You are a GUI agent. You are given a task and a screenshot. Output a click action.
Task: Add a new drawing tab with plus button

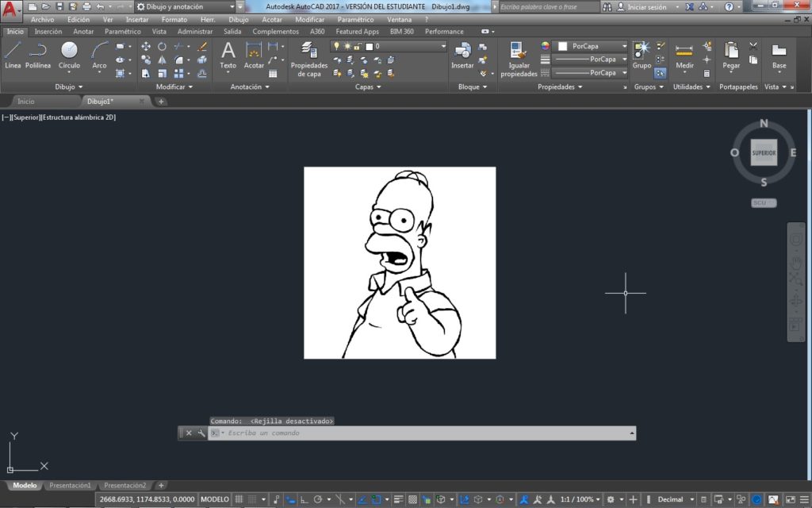pyautogui.click(x=161, y=102)
